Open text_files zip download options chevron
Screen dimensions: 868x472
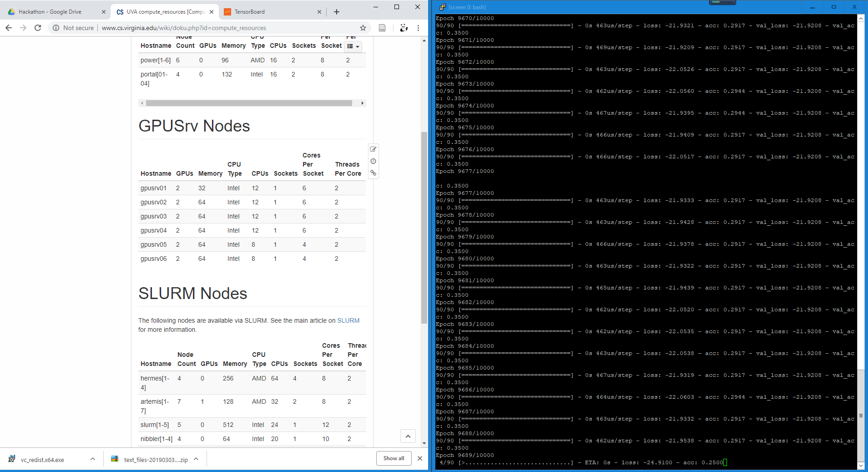point(196,459)
